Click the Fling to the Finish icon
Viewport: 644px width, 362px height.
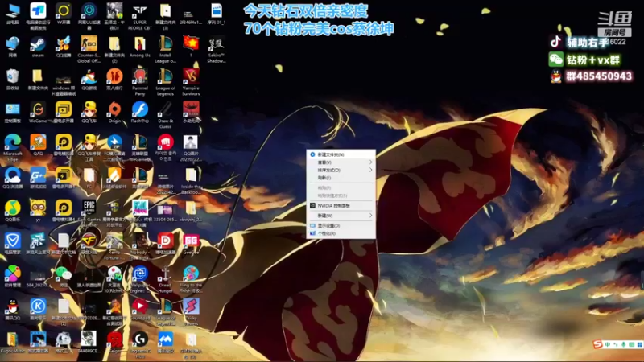tap(191, 279)
